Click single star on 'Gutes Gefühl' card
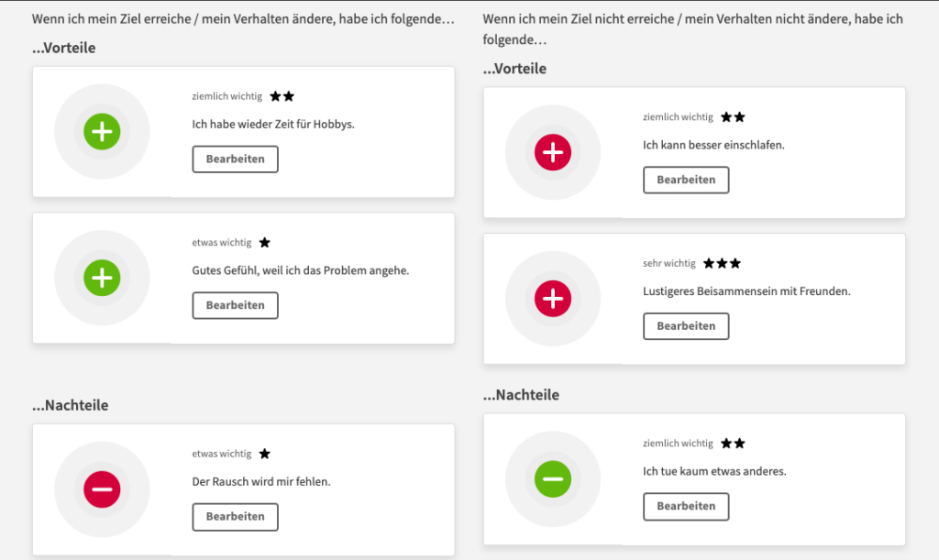The width and height of the screenshot is (939, 560). [x=265, y=243]
